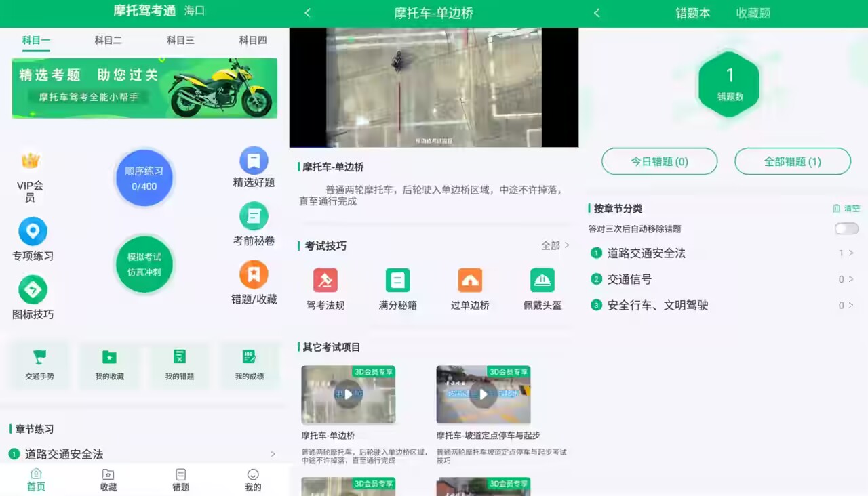Go to 我的 in bottom navigation
The image size is (868, 496).
tap(253, 480)
